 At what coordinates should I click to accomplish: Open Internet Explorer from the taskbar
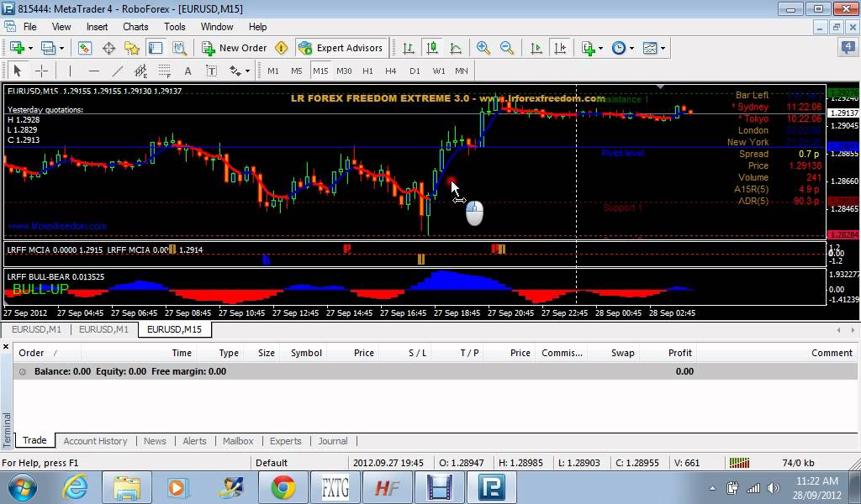pyautogui.click(x=75, y=487)
